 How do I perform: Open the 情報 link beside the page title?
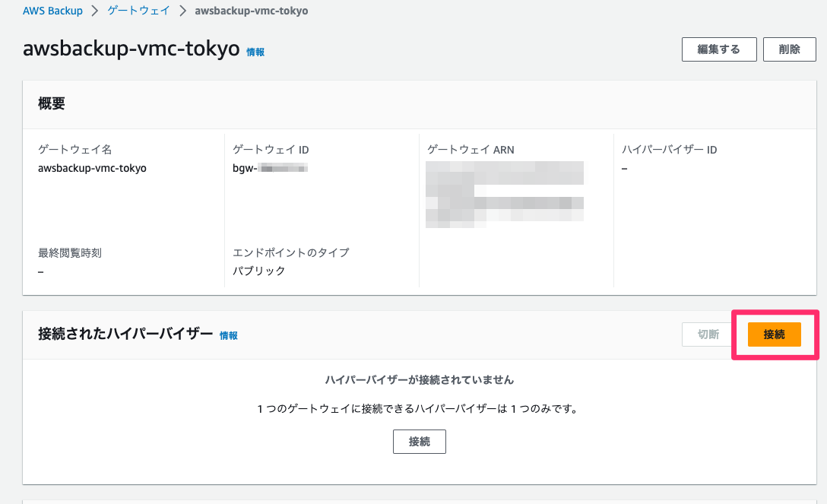tap(255, 51)
